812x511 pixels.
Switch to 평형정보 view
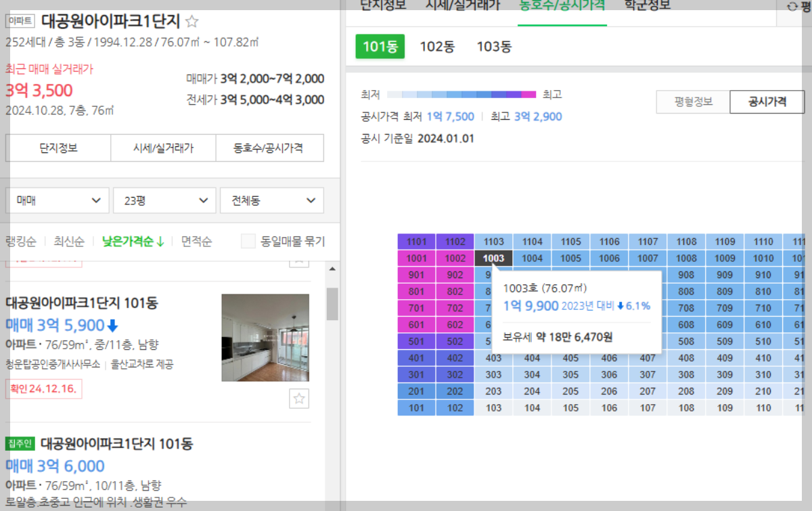pos(693,102)
